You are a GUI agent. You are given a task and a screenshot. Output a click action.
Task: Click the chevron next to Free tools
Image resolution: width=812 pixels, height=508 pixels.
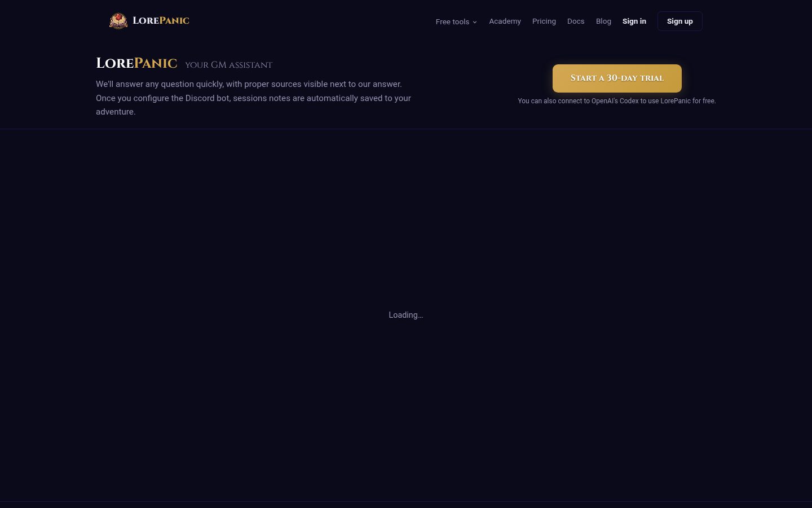point(475,22)
